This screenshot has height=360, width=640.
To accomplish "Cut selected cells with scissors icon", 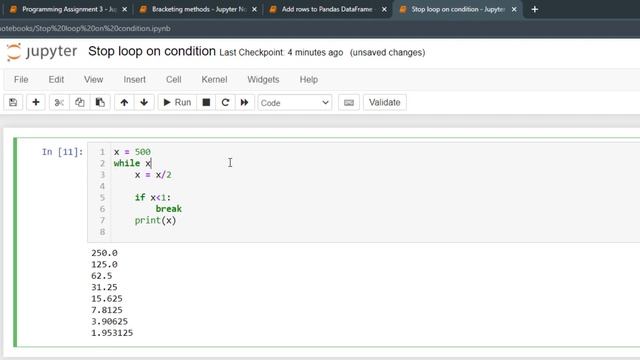I will (59, 102).
